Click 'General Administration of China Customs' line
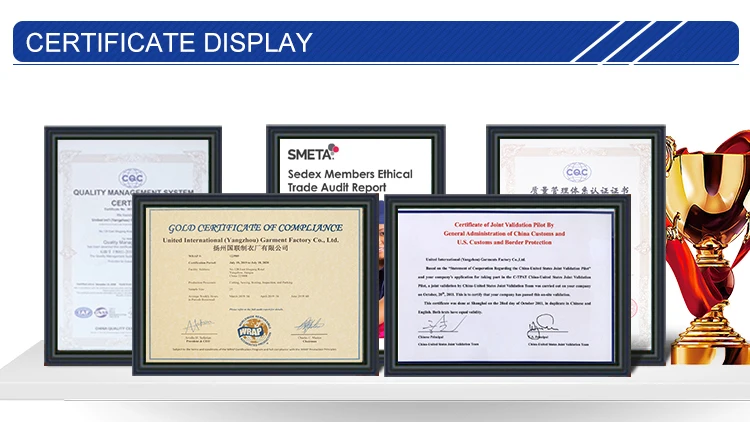750x422 pixels. 504,233
